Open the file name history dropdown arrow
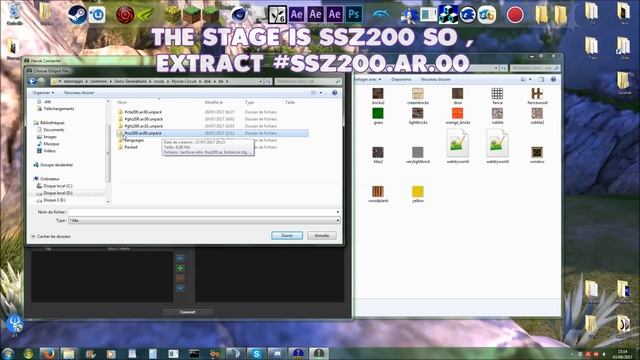This screenshot has width=640, height=360. coord(338,212)
